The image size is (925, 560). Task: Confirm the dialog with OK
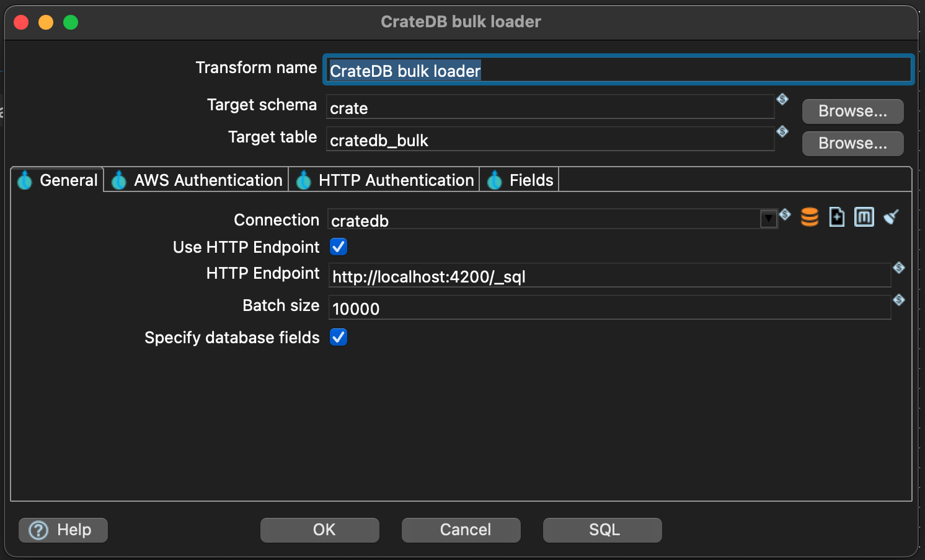(320, 530)
